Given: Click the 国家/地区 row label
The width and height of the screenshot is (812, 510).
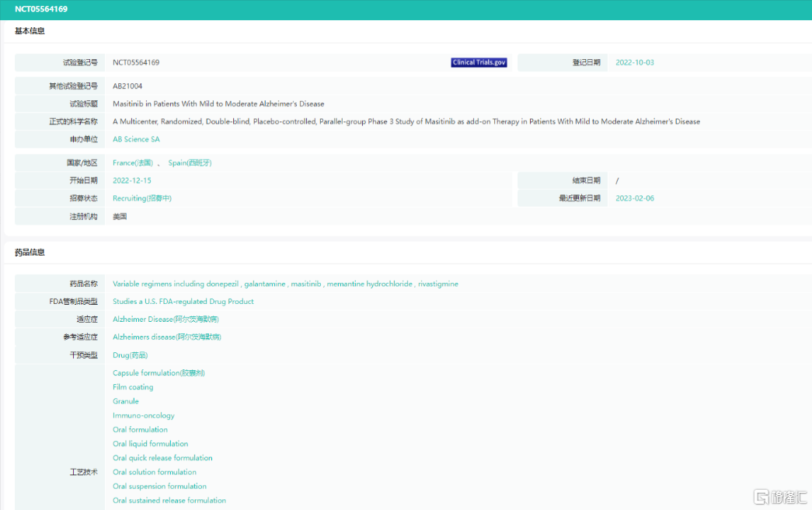Looking at the screenshot, I should (82, 162).
